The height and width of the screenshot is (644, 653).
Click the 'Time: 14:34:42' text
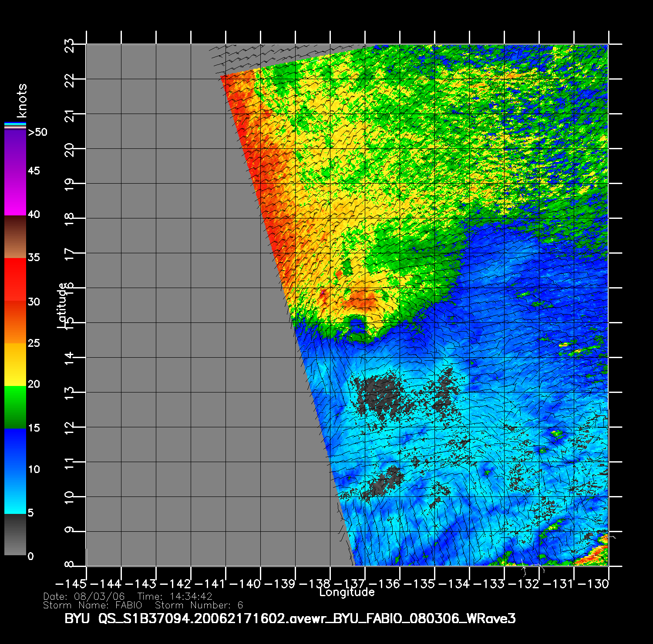[175, 597]
